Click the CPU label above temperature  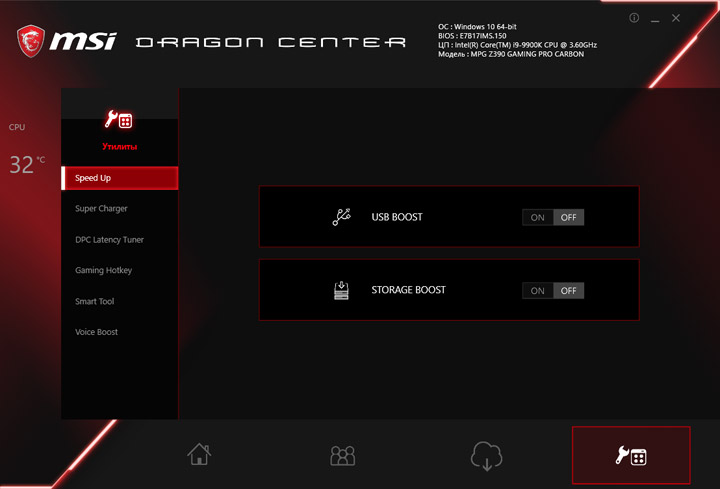17,127
